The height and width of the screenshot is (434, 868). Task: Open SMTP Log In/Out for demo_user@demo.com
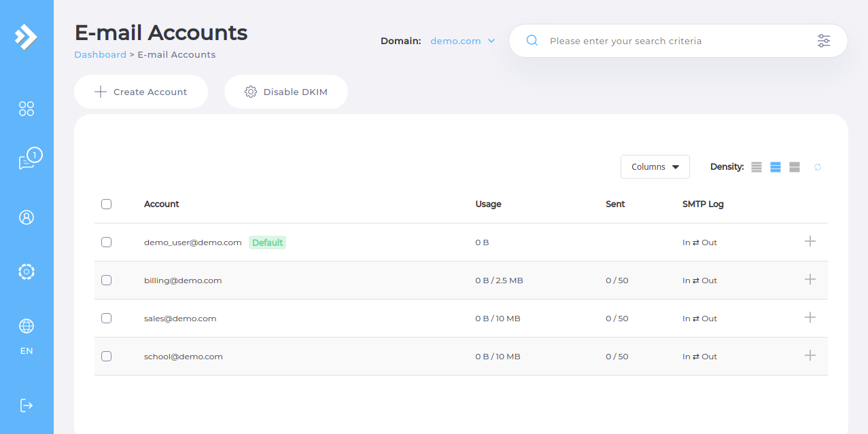[x=699, y=242]
